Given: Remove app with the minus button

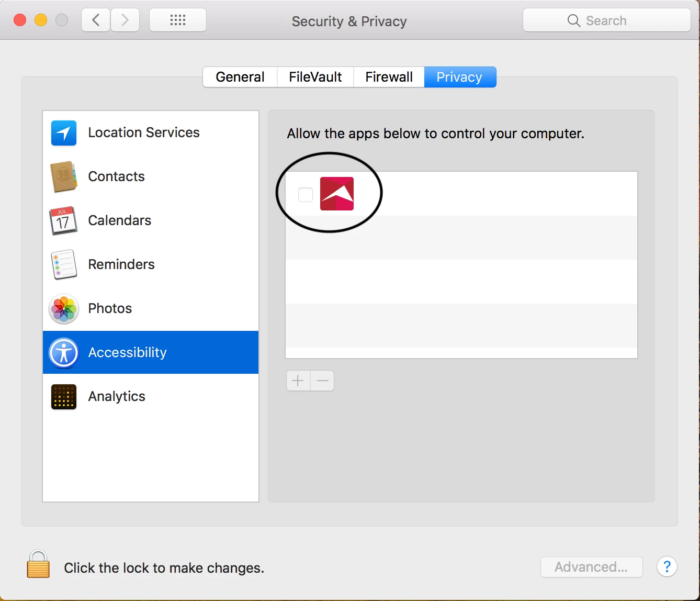Looking at the screenshot, I should [x=322, y=381].
